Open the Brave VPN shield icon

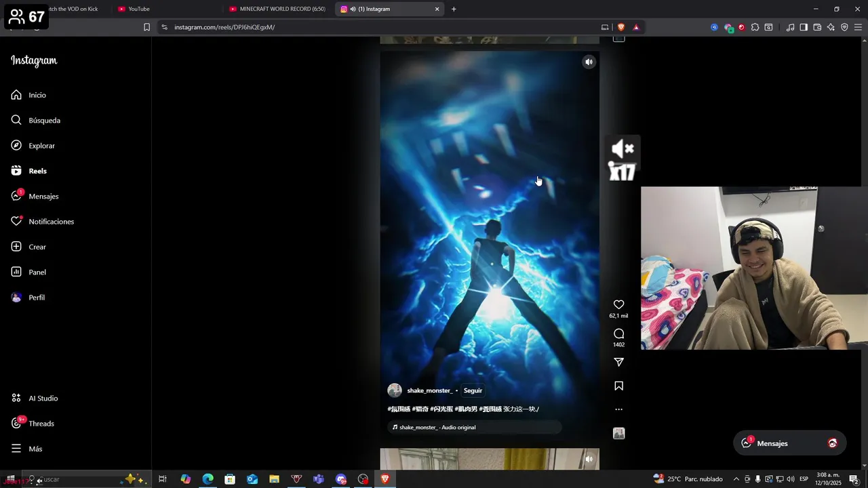[x=844, y=27]
